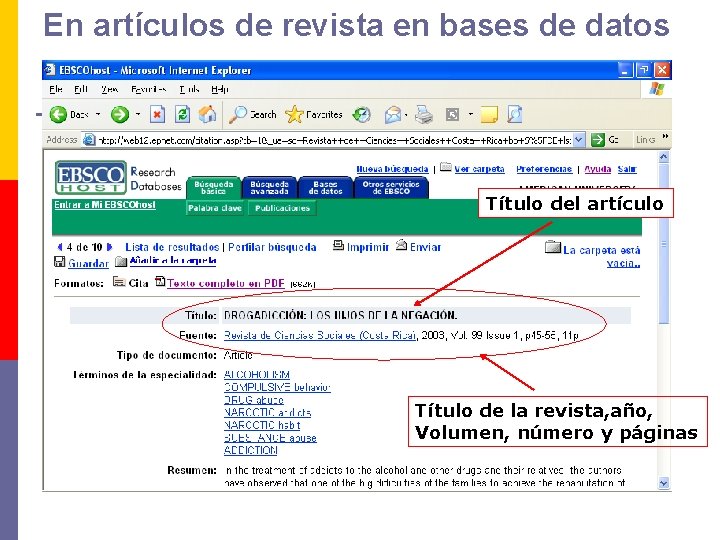Click the folder icon beside Añadir a la carpeta
The width and height of the screenshot is (720, 540).
[x=121, y=262]
